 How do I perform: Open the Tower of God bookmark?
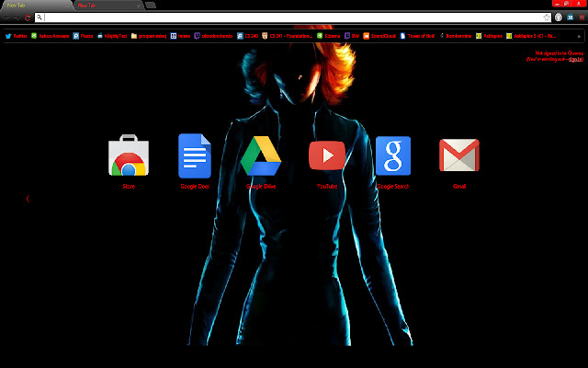[x=417, y=36]
